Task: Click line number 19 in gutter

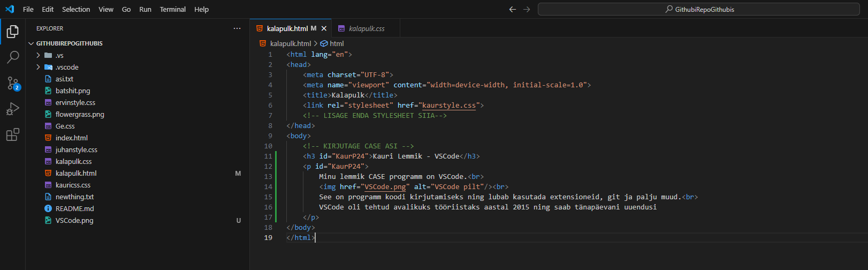Action: (x=268, y=238)
